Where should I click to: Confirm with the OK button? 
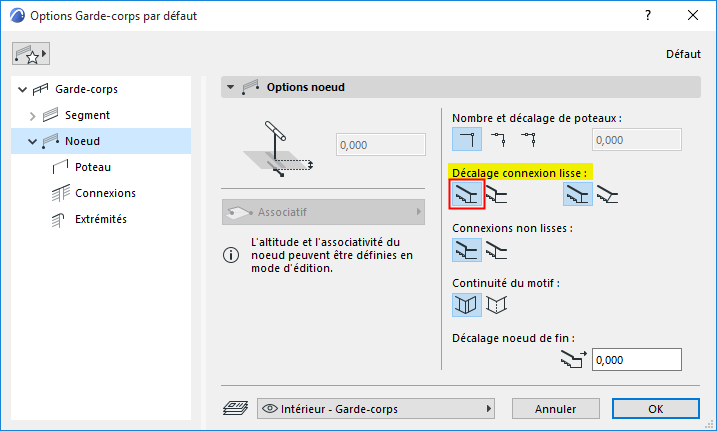tap(655, 408)
